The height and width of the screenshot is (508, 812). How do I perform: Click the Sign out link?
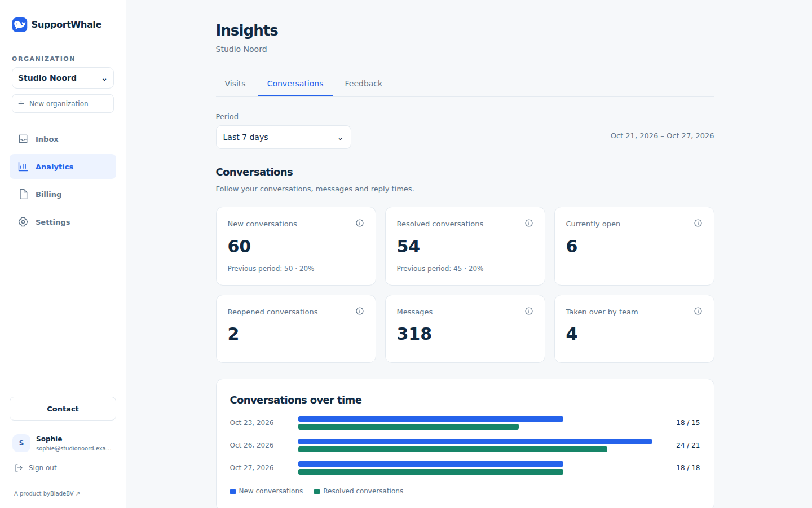36,467
